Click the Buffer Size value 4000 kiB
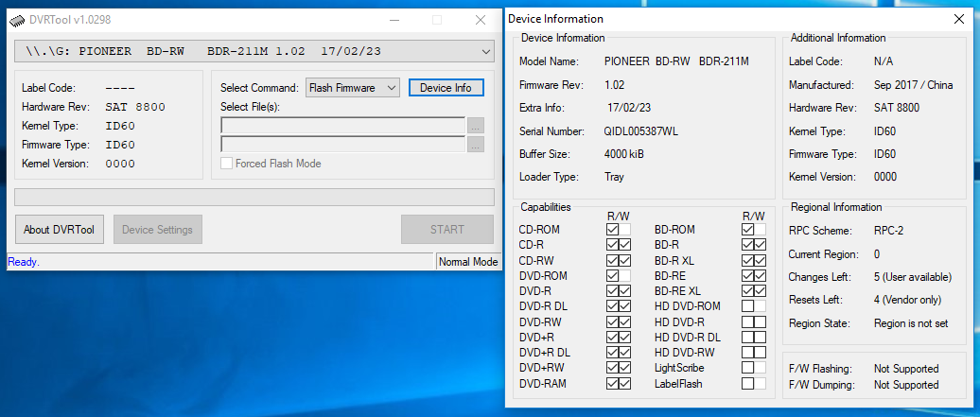 [624, 154]
